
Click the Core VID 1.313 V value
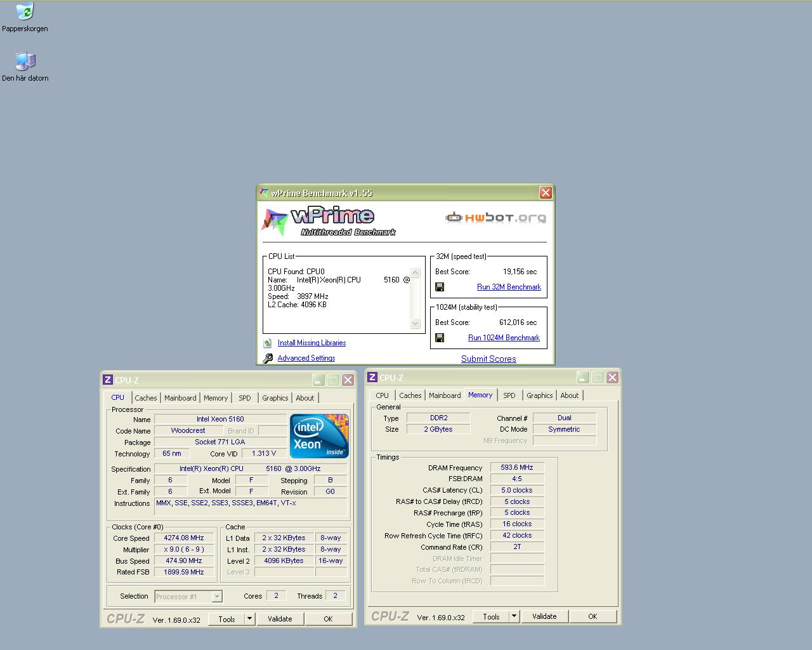point(264,453)
